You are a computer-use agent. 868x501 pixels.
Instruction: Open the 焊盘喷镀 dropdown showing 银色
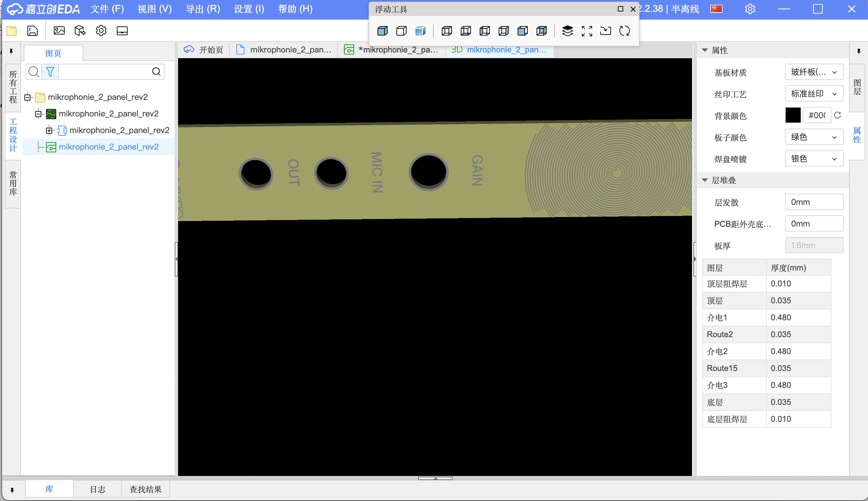point(813,159)
